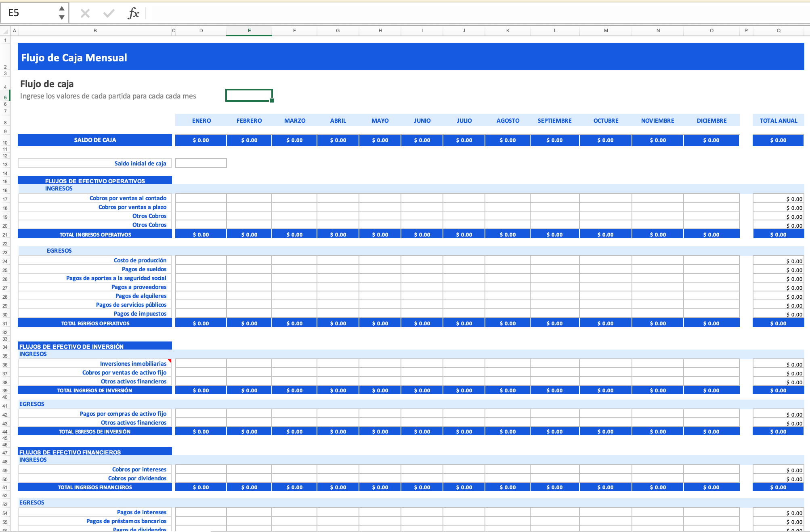
Task: Select column Q header
Action: tap(778, 31)
